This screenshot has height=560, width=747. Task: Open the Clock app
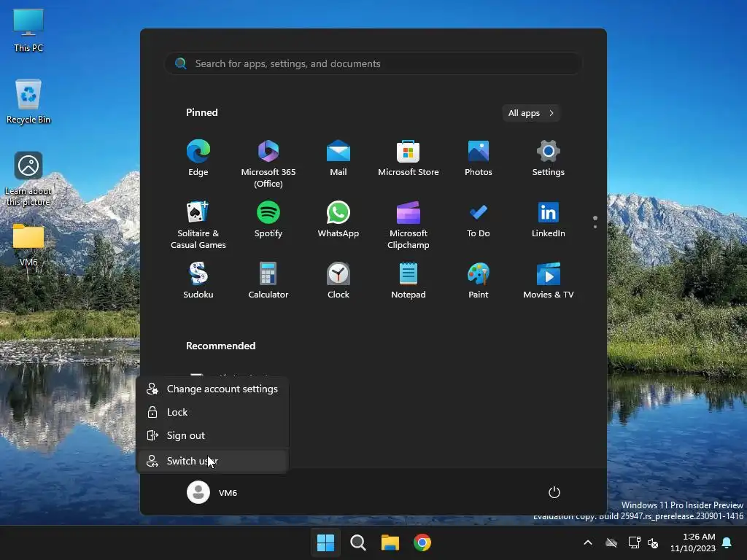[x=338, y=281]
